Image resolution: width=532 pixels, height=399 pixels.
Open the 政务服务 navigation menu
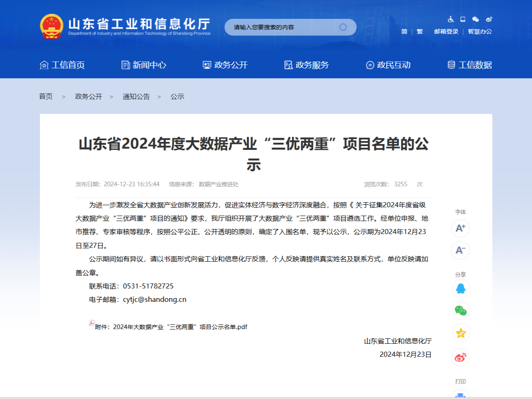click(x=307, y=65)
